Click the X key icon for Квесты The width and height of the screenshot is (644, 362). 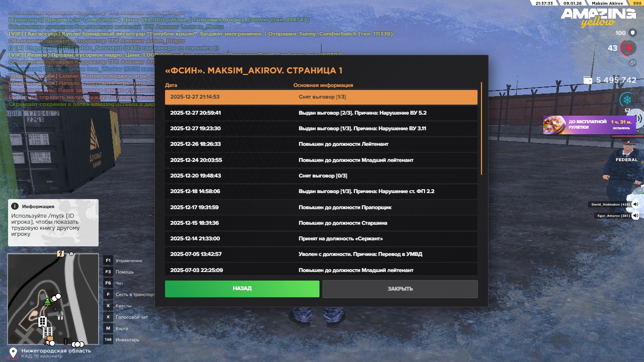tap(108, 306)
